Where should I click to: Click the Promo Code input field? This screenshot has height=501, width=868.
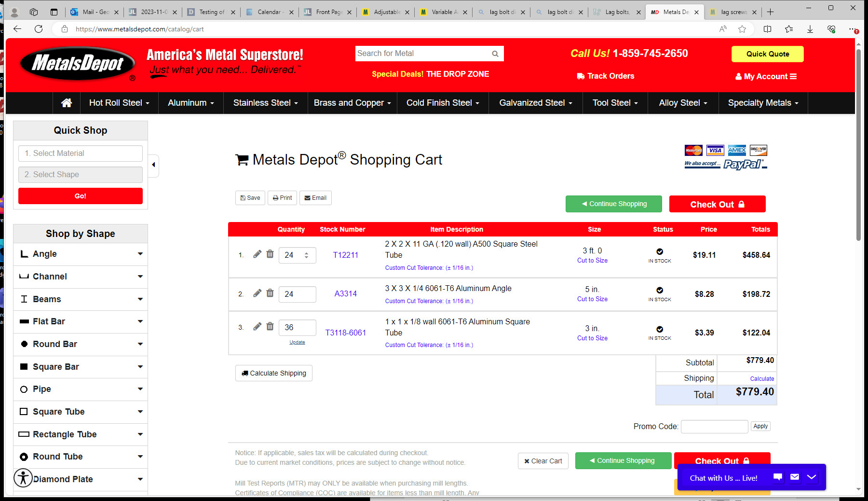point(714,426)
